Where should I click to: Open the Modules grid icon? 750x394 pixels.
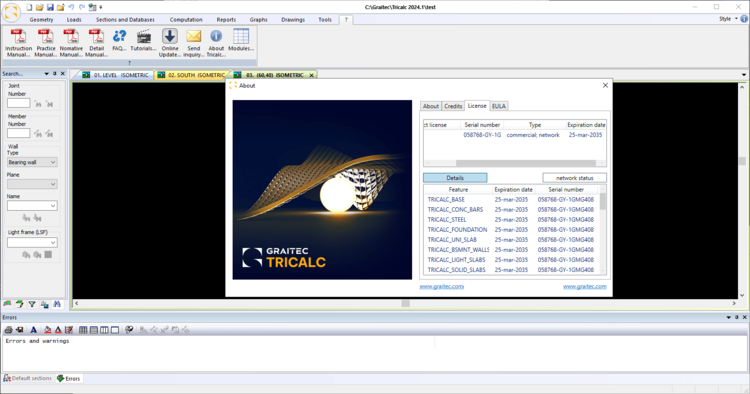241,36
